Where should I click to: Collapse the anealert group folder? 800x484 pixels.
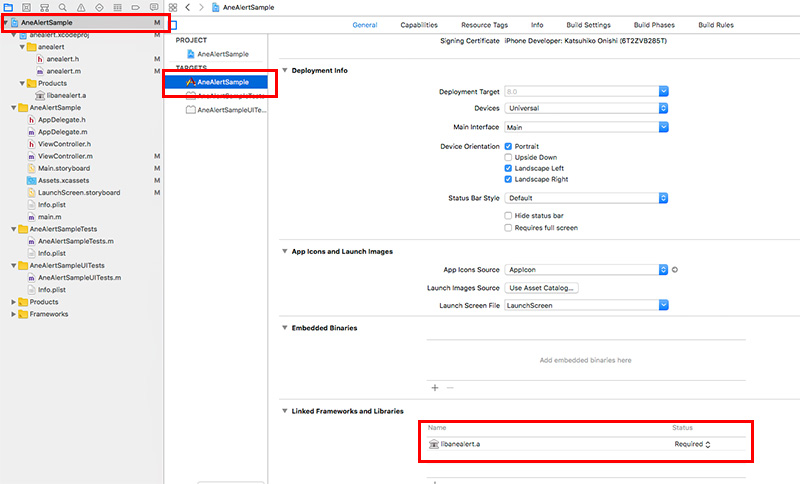click(22, 47)
